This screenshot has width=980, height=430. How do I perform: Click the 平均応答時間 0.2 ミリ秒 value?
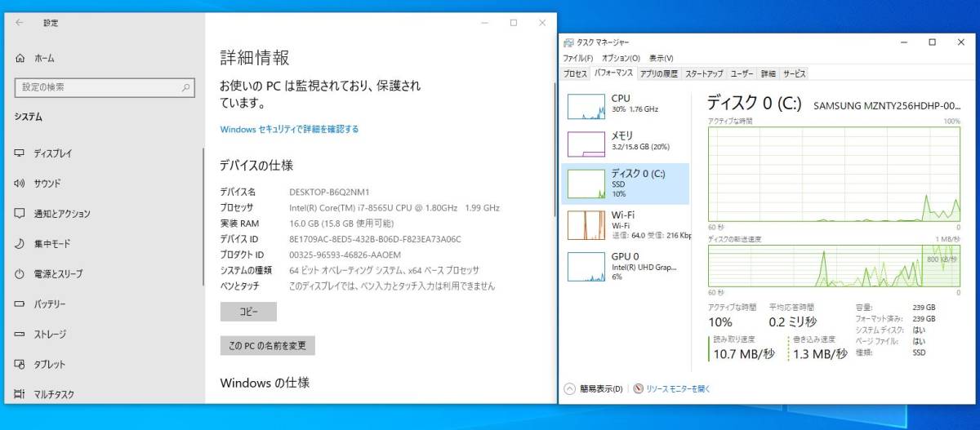(791, 321)
